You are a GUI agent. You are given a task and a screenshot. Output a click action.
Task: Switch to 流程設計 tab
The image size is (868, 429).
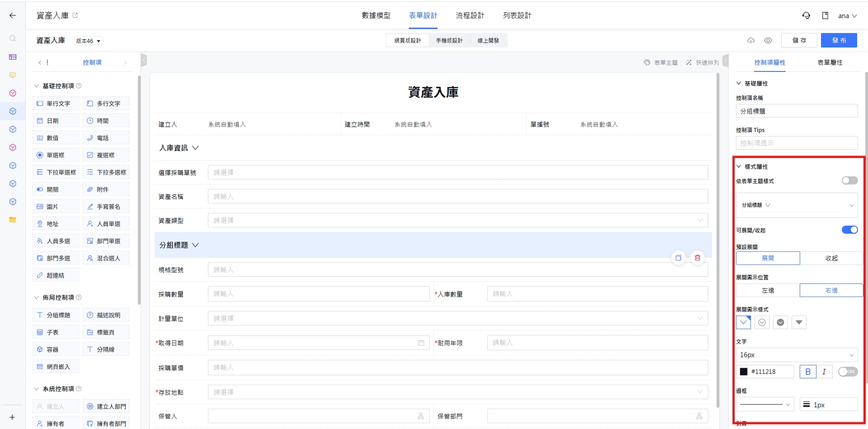pos(470,15)
